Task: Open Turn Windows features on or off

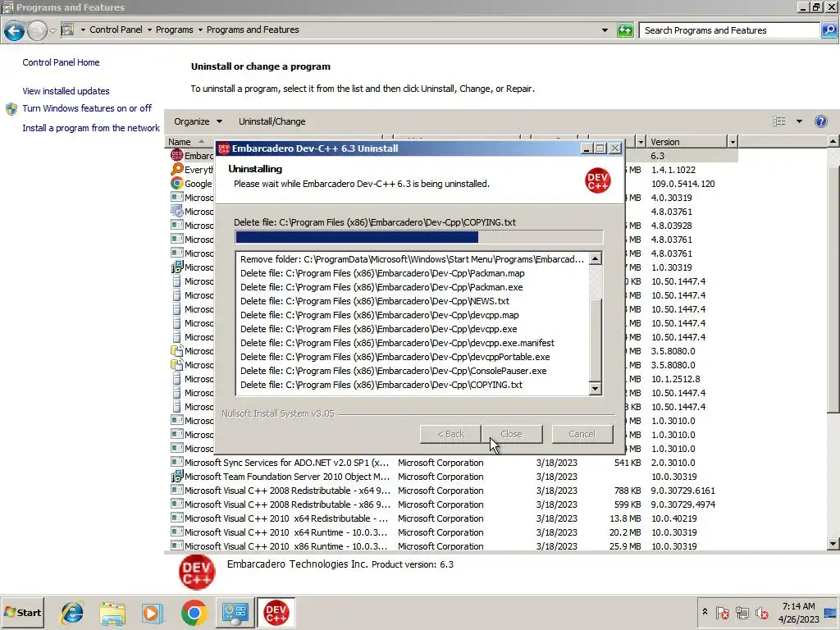Action: click(x=87, y=108)
